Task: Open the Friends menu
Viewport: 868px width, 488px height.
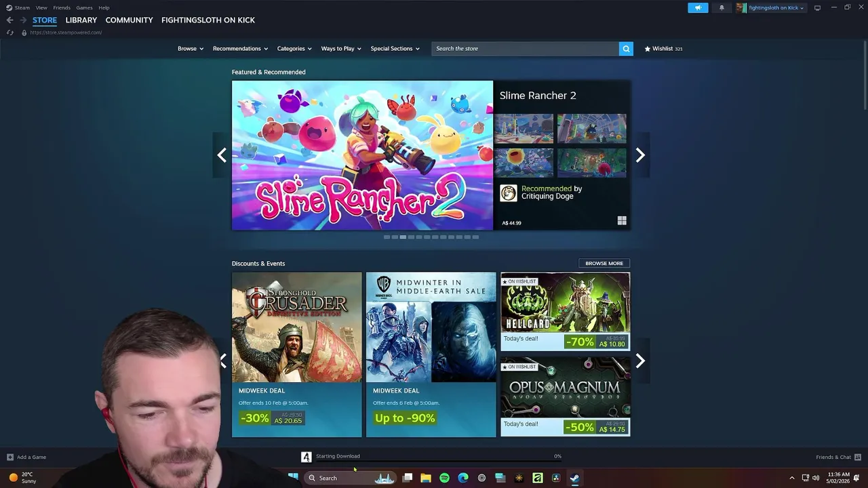Action: click(62, 7)
